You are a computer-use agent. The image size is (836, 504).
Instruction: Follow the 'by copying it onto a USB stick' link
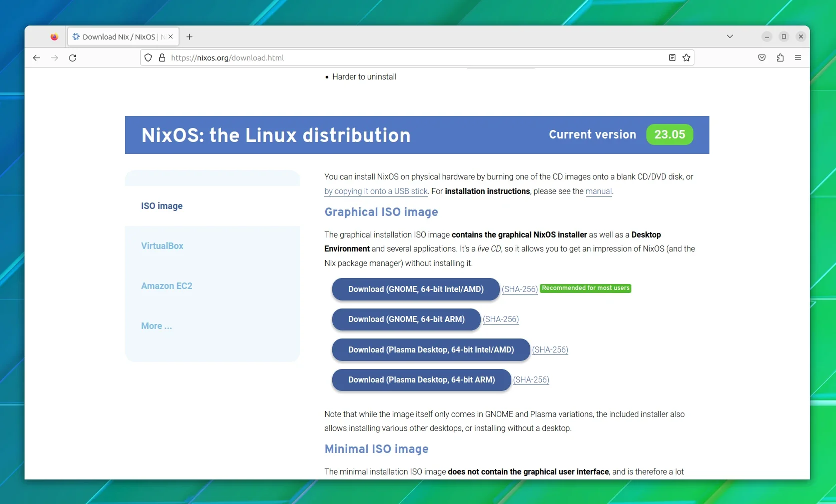[x=376, y=191]
